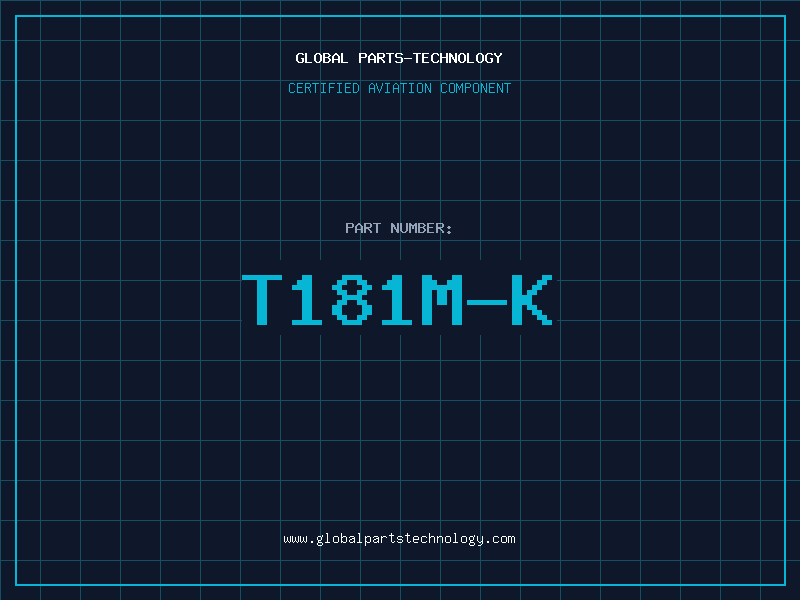The height and width of the screenshot is (600, 800).
Task: Select the CERTIFIED AVIATION COMPONENT subtitle
Action: tap(399, 88)
